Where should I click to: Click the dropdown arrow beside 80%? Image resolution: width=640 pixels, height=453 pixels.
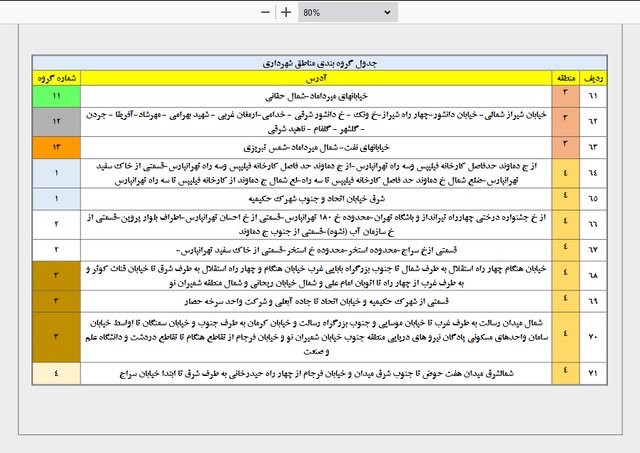[x=387, y=12]
